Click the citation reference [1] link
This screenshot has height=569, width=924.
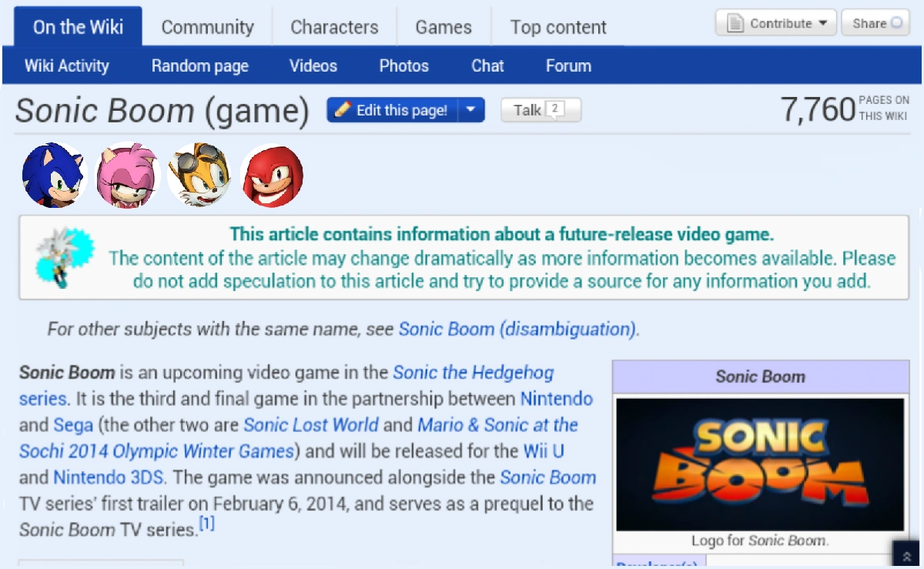click(x=206, y=524)
